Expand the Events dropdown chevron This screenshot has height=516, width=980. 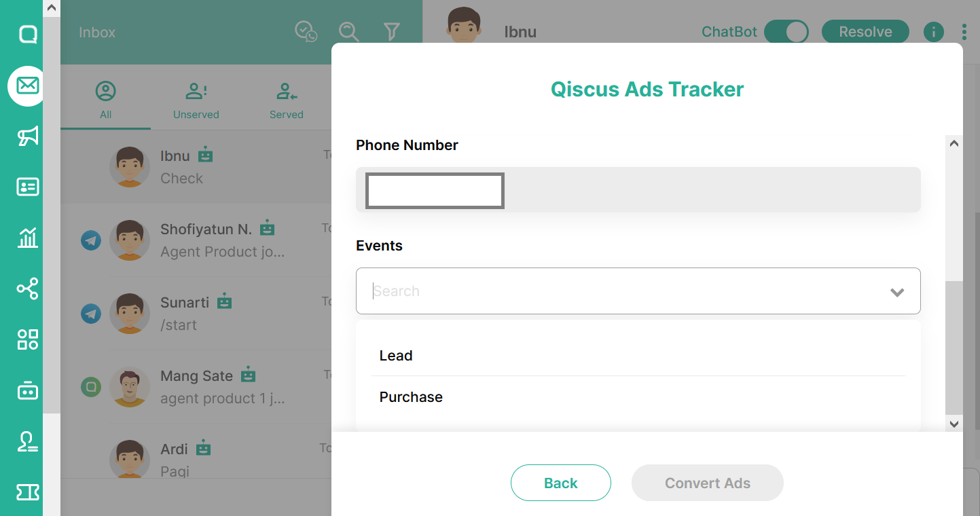click(x=896, y=292)
